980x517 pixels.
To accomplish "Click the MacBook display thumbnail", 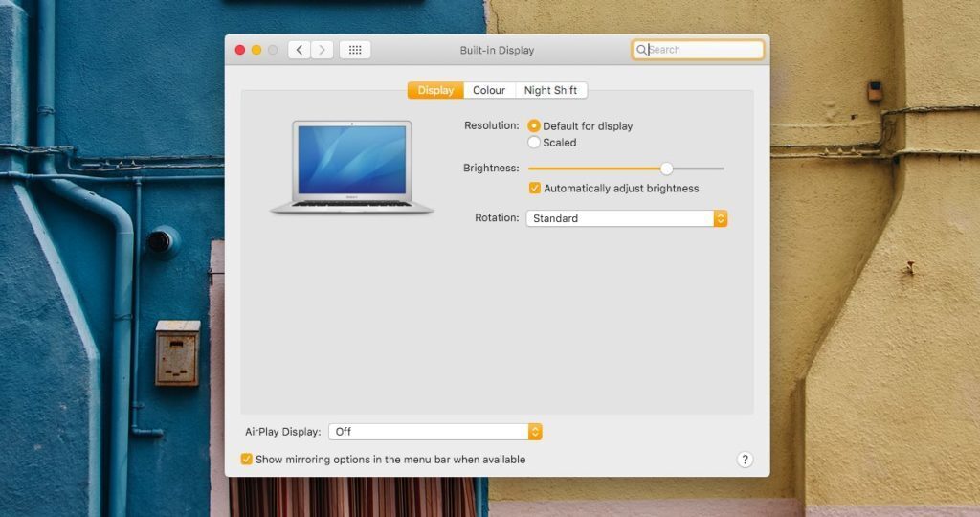I will [352, 168].
